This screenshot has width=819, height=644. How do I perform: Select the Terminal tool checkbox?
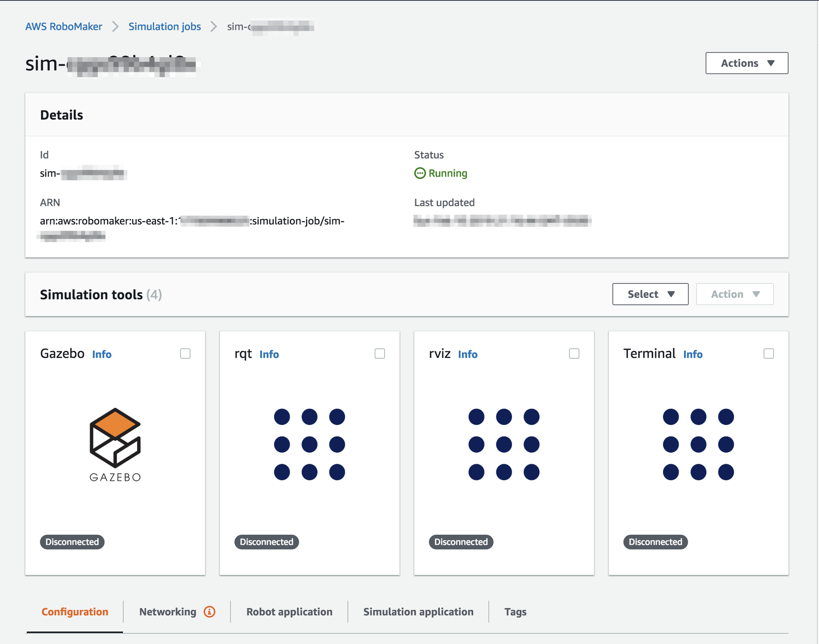[768, 353]
